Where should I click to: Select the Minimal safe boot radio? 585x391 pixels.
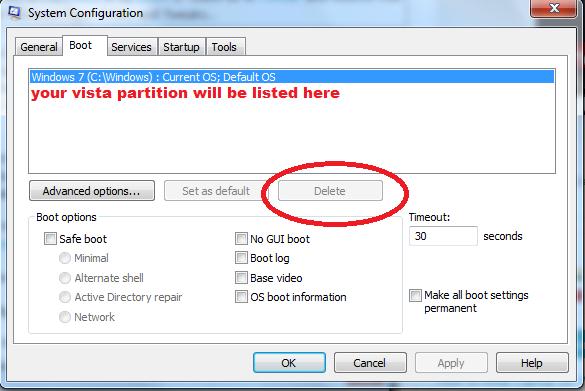[65, 258]
